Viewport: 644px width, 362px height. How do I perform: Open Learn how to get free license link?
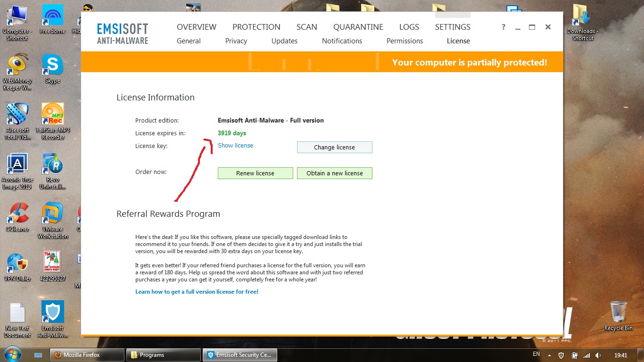pyautogui.click(x=197, y=292)
